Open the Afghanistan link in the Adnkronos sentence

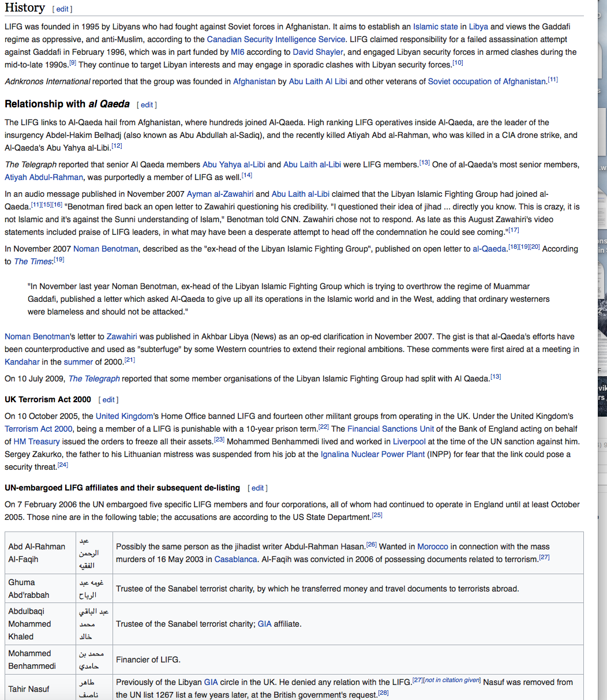(x=254, y=81)
